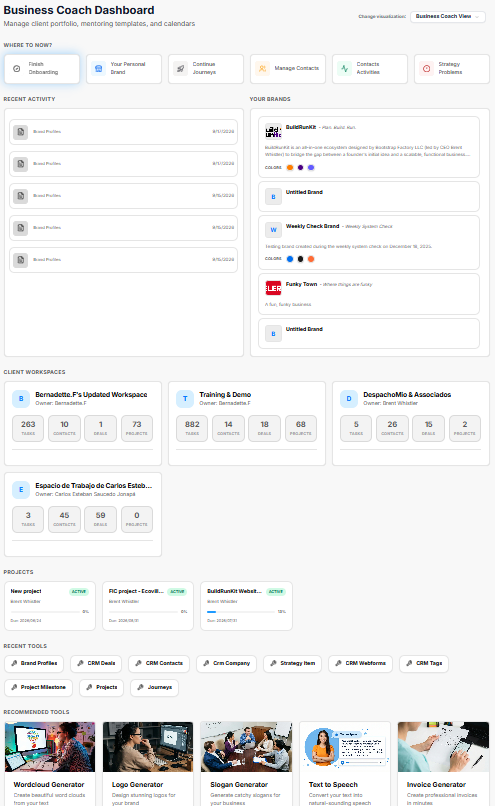Viewport: 495px width, 806px height.
Task: Open the Slogan Generator thumbnail image
Action: pyautogui.click(x=246, y=747)
